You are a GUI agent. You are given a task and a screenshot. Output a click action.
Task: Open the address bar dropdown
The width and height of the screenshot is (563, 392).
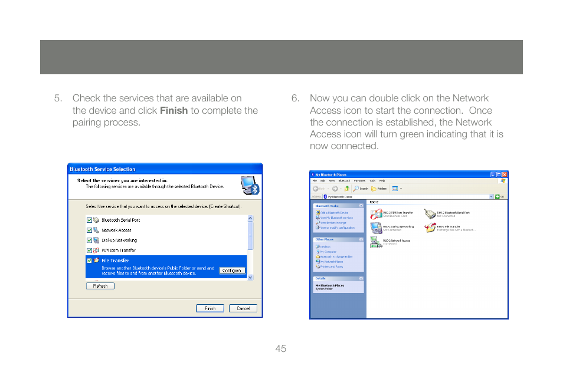click(x=491, y=196)
